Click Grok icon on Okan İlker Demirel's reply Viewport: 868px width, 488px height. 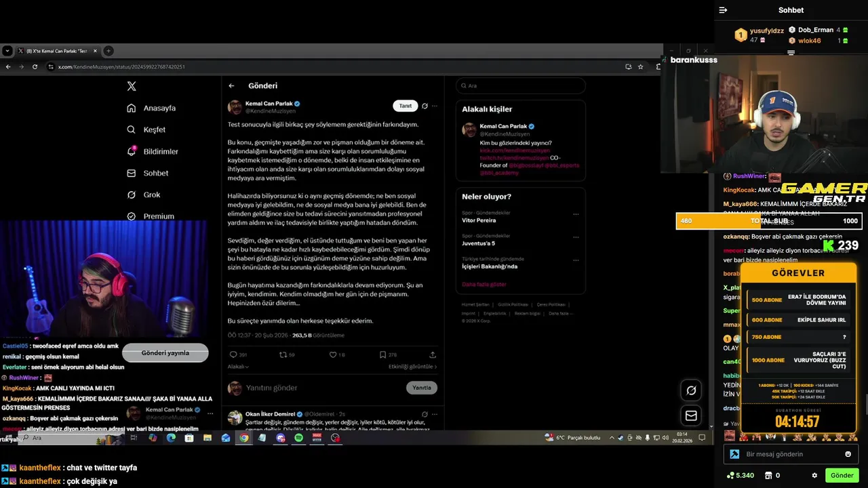tap(425, 414)
